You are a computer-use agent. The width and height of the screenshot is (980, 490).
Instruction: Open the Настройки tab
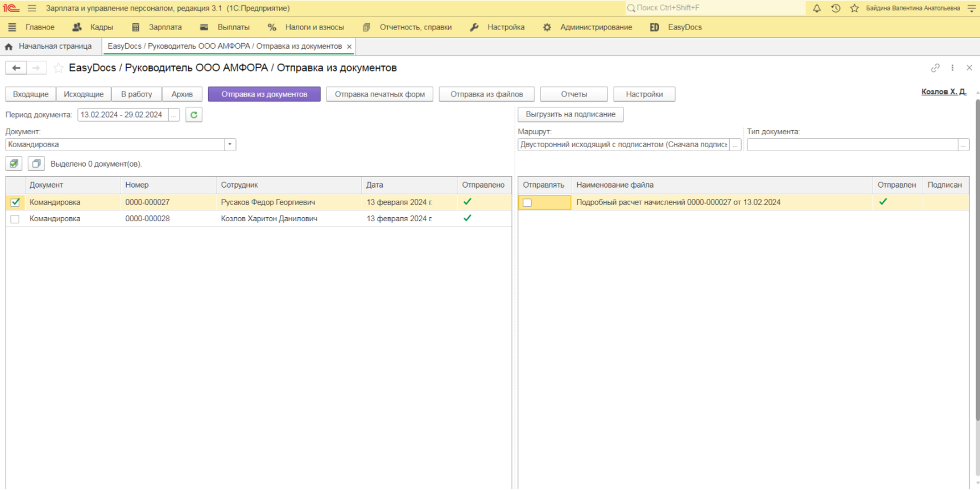644,94
